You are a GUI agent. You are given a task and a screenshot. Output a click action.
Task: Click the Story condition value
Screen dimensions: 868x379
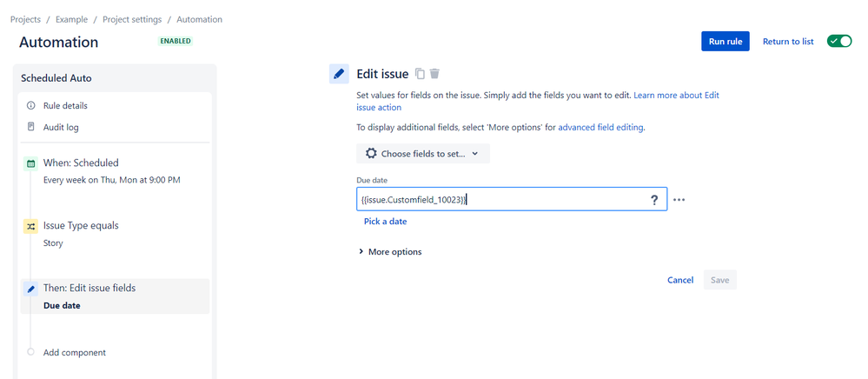[x=53, y=243]
